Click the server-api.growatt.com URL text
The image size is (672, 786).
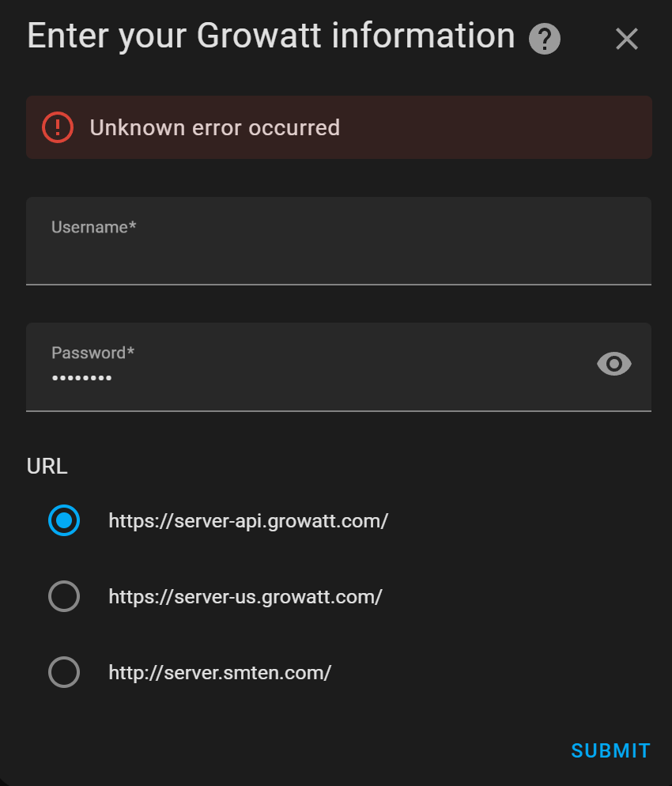point(248,520)
